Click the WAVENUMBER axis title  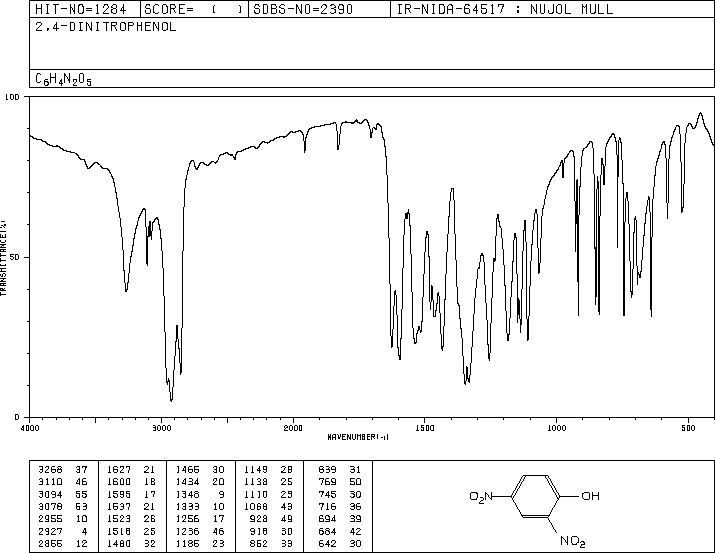coord(358,437)
